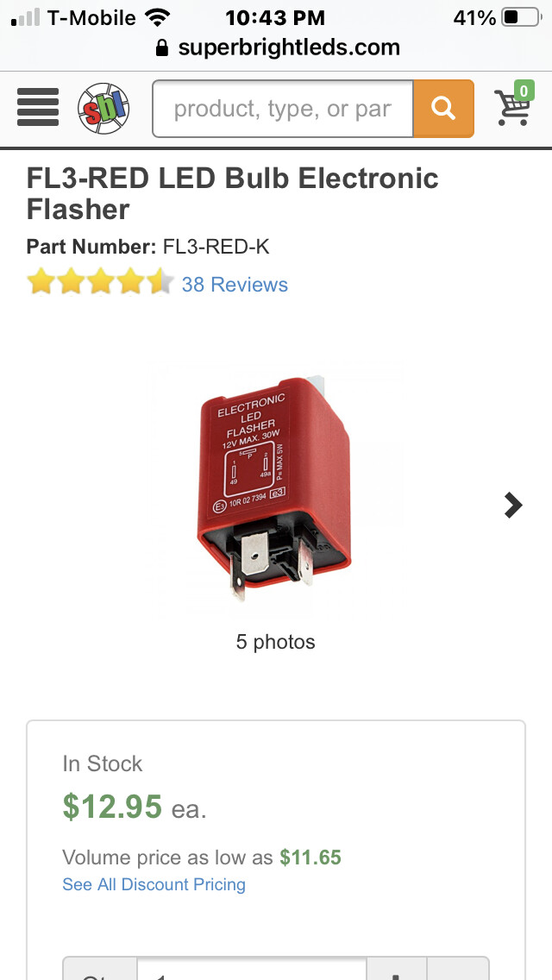Open the 38 Reviews link
This screenshot has height=980, width=552.
[x=235, y=285]
